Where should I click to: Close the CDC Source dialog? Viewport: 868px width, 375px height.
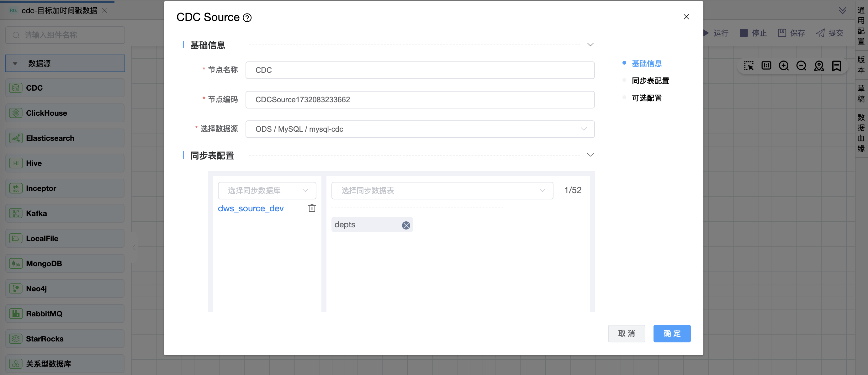coord(686,17)
